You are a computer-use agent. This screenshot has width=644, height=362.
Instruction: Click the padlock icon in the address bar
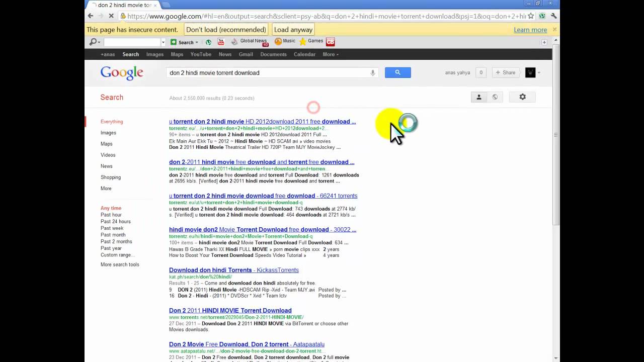[123, 16]
